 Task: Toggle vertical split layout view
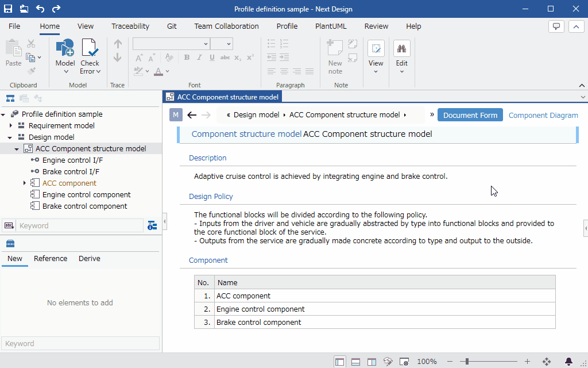pos(372,362)
